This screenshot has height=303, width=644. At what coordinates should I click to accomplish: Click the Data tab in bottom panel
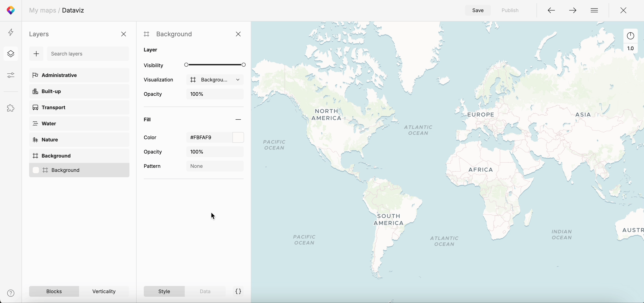tap(205, 292)
